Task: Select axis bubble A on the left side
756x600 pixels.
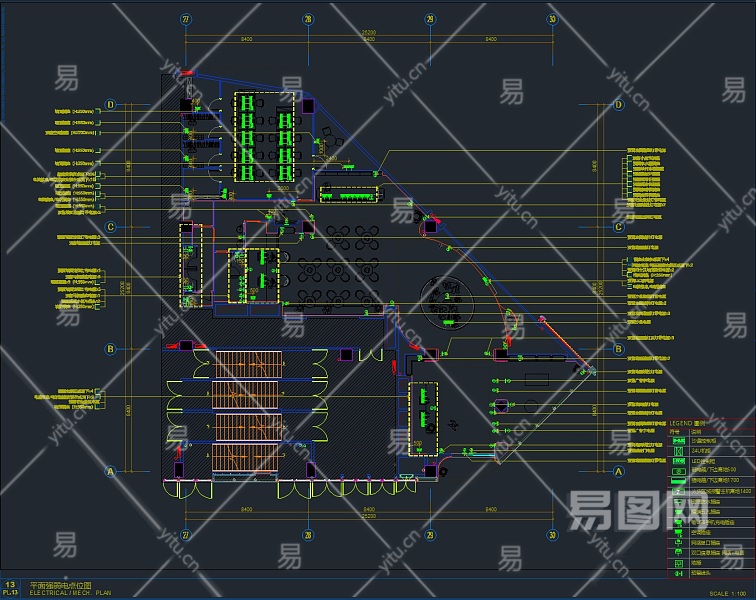Action: coord(110,471)
